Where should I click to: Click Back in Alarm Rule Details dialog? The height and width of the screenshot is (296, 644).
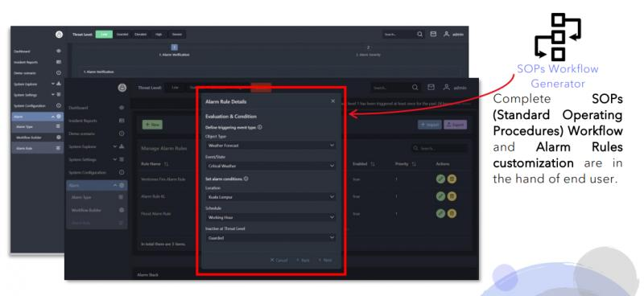click(x=303, y=260)
